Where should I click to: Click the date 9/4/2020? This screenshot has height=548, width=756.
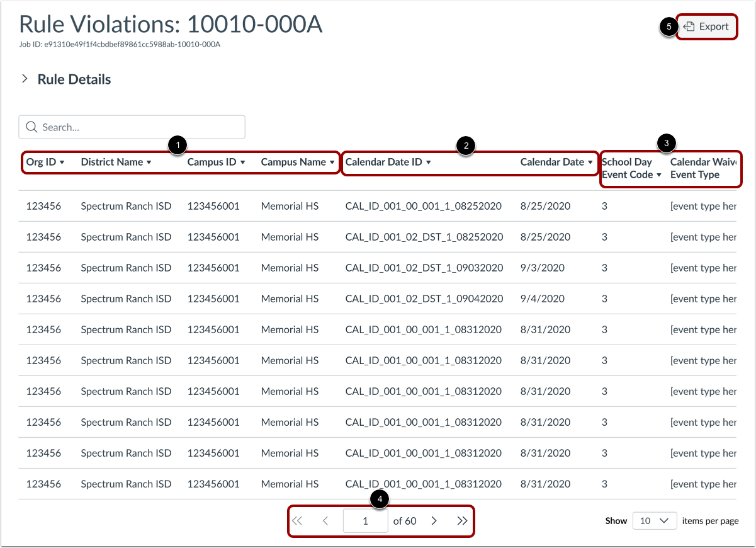pos(543,299)
